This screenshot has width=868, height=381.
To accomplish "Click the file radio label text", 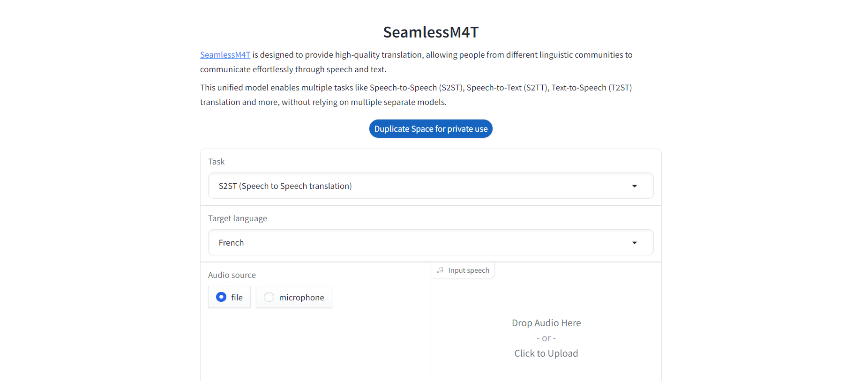I will click(237, 297).
